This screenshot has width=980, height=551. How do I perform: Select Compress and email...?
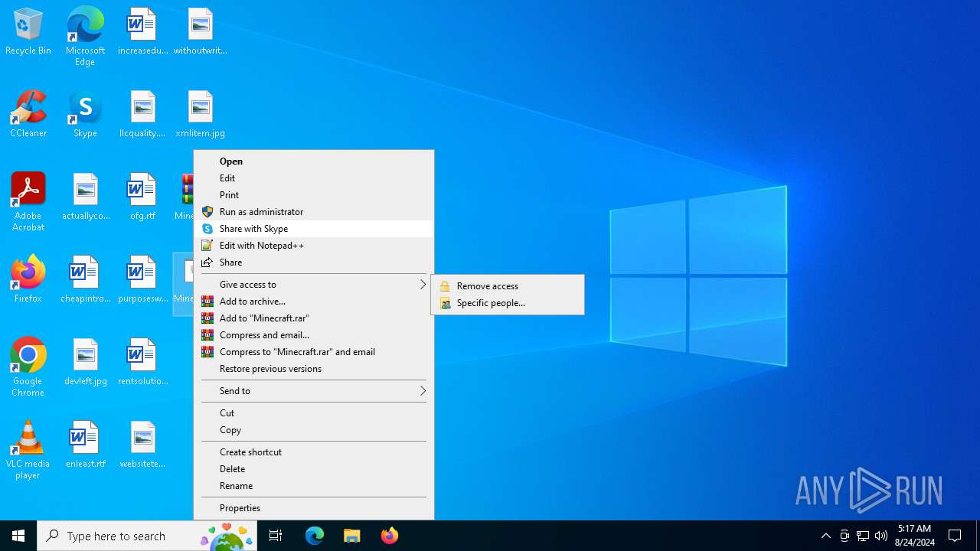pos(314,335)
